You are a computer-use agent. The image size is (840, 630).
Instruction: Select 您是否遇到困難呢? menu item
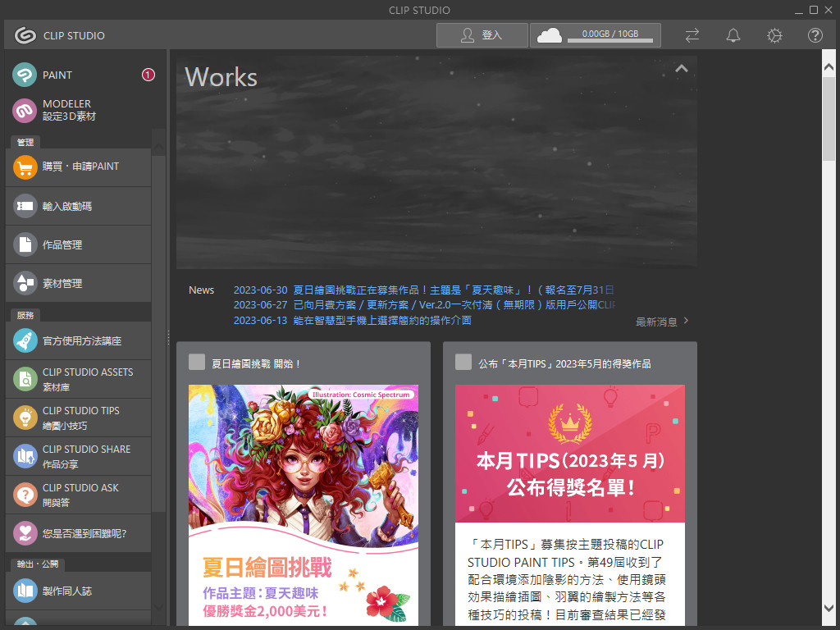pyautogui.click(x=78, y=533)
